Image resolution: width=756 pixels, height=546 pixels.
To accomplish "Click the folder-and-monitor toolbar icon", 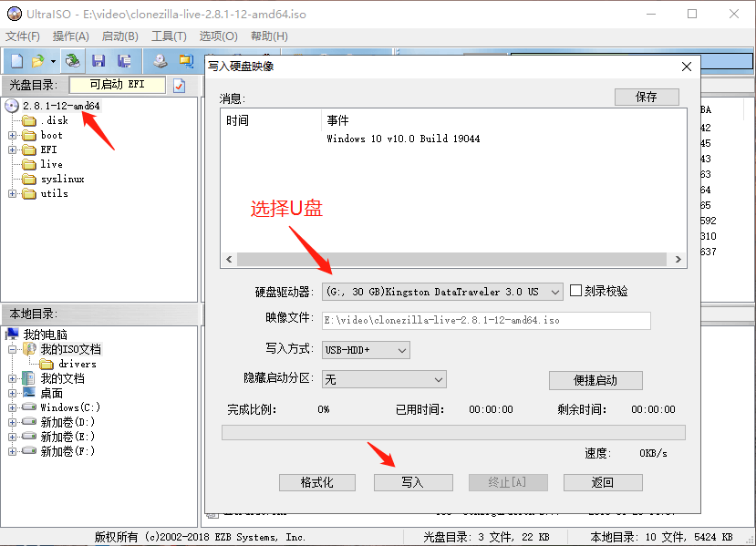I will click(186, 61).
